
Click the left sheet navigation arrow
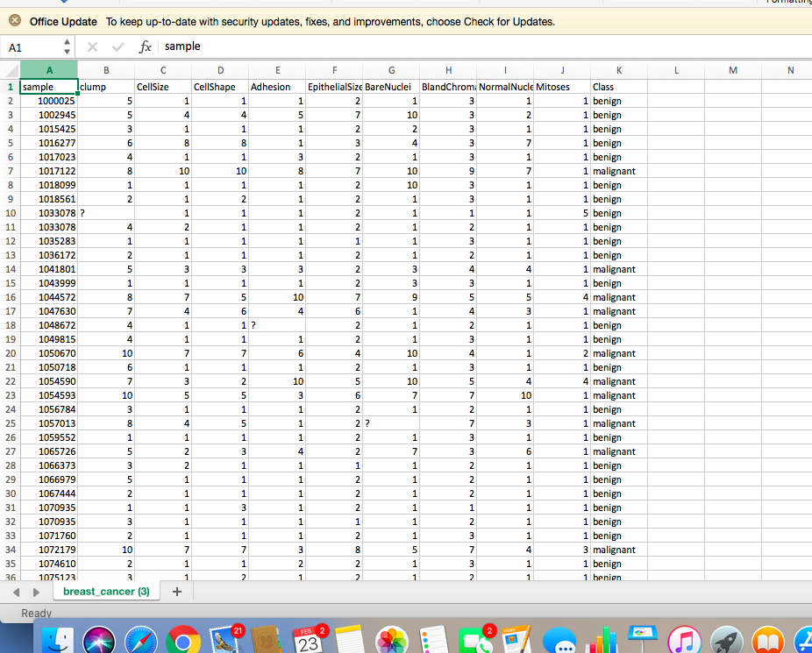(16, 592)
